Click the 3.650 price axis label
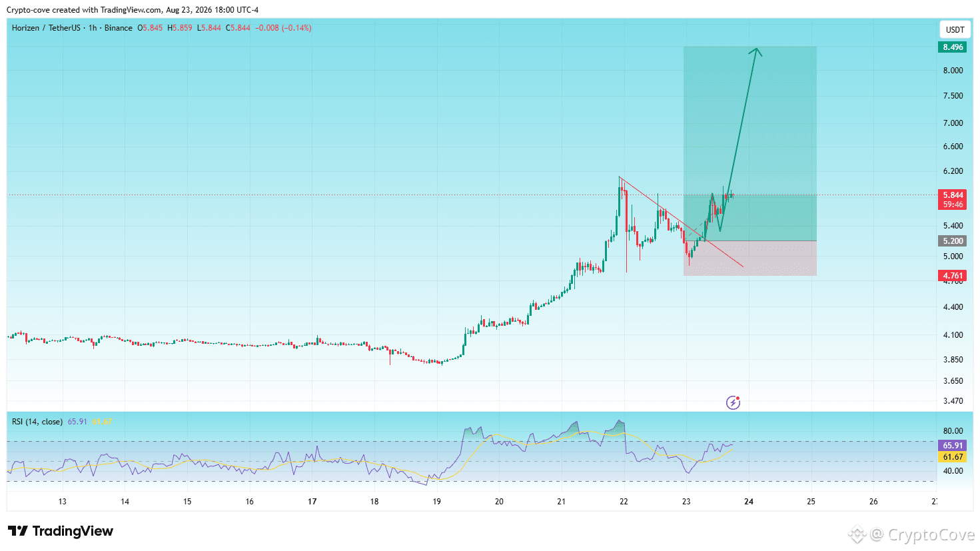This screenshot has height=551, width=980. click(x=953, y=381)
